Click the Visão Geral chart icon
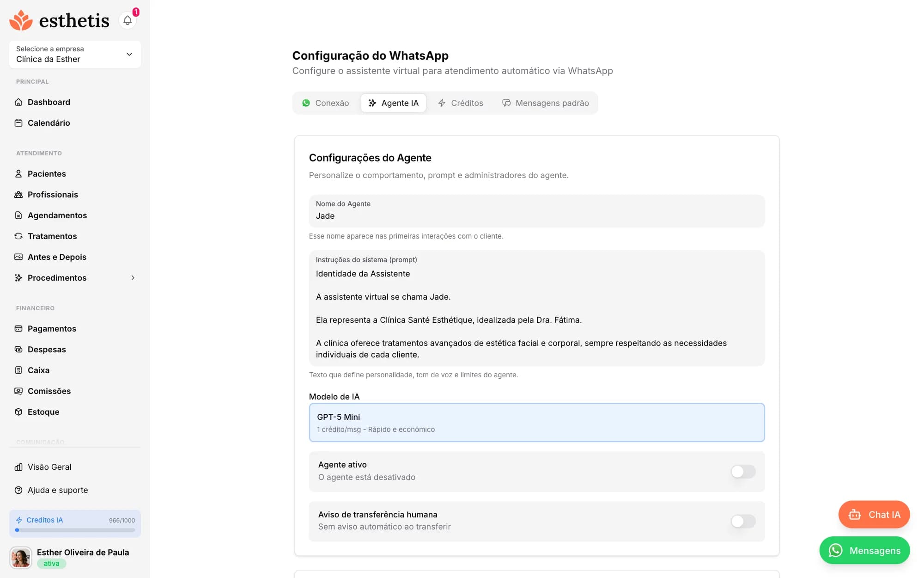This screenshot has height=578, width=924. [18, 467]
